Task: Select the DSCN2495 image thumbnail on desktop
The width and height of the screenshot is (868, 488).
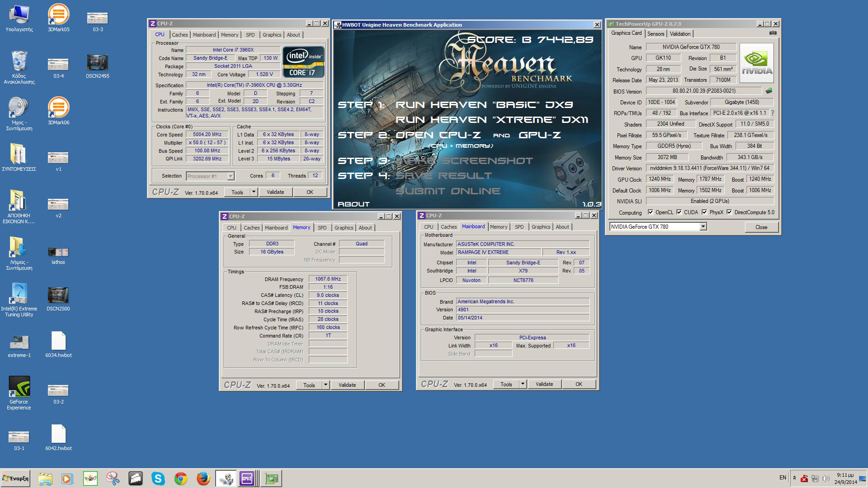Action: pos(98,66)
